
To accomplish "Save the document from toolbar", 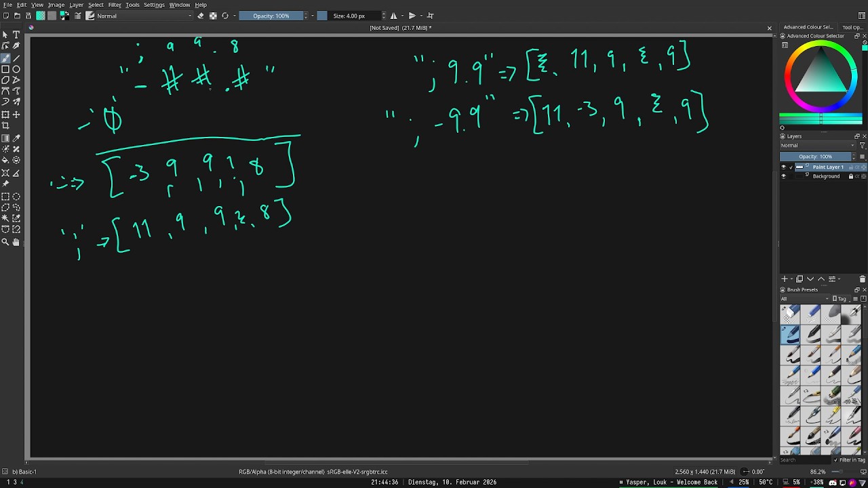I will (28, 16).
